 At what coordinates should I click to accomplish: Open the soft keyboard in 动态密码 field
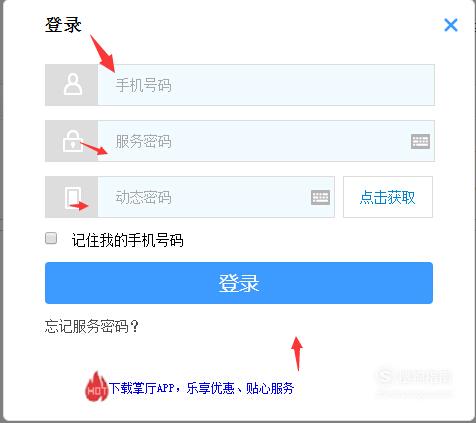pos(320,197)
